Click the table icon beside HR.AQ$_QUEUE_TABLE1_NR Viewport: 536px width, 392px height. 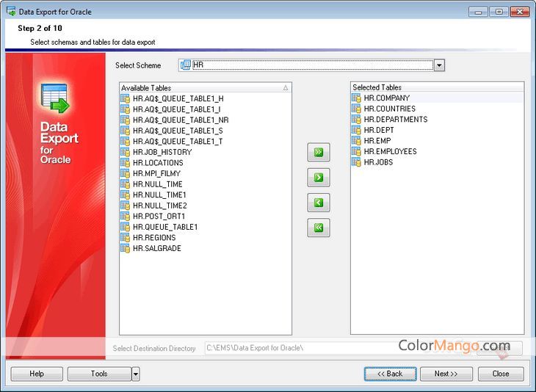point(125,120)
